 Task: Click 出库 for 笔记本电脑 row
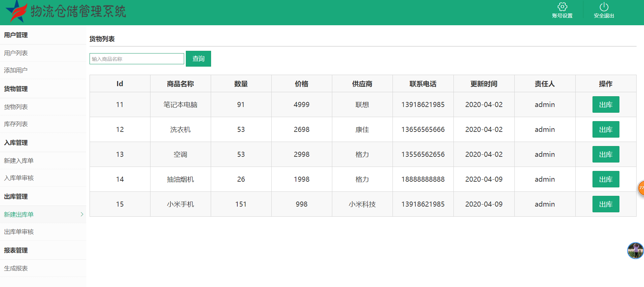(x=606, y=105)
